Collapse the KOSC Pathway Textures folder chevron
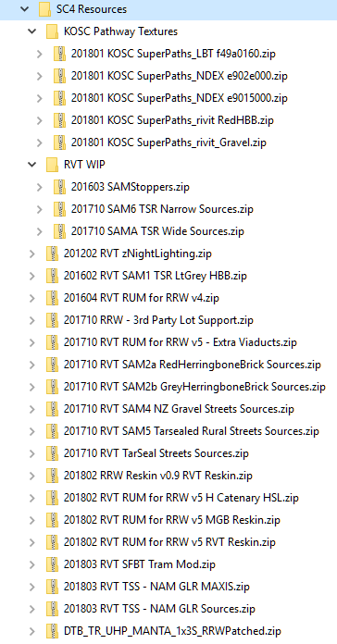 pyautogui.click(x=32, y=31)
